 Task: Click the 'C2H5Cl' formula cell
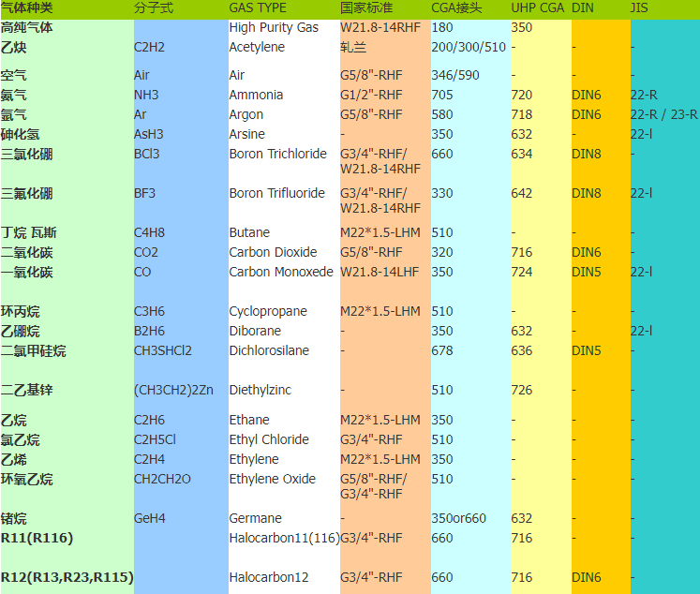[155, 439]
